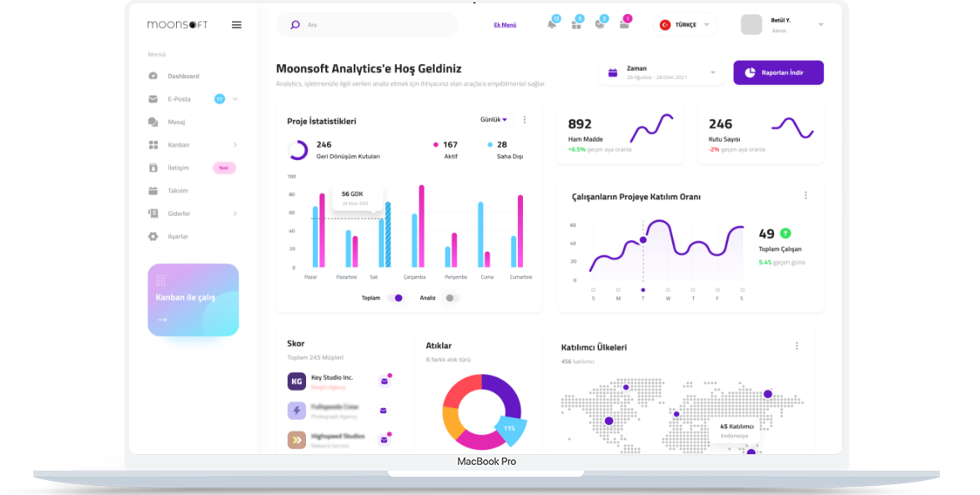Screen dimensions: 980x495
Task: Follow the Ek Menü link
Action: click(505, 25)
